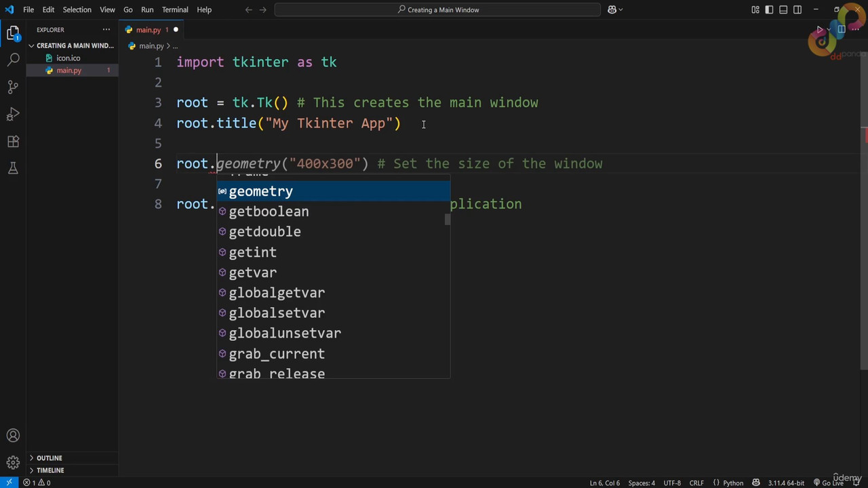Open the Customize Layout icon
Screen dimensions: 868x488
click(755, 9)
